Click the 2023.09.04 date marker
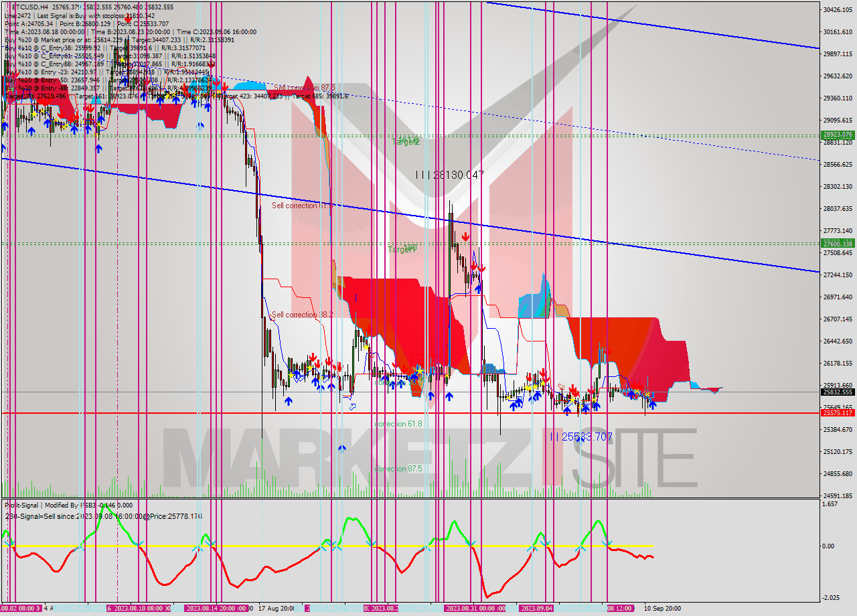The height and width of the screenshot is (616, 857). click(x=536, y=609)
